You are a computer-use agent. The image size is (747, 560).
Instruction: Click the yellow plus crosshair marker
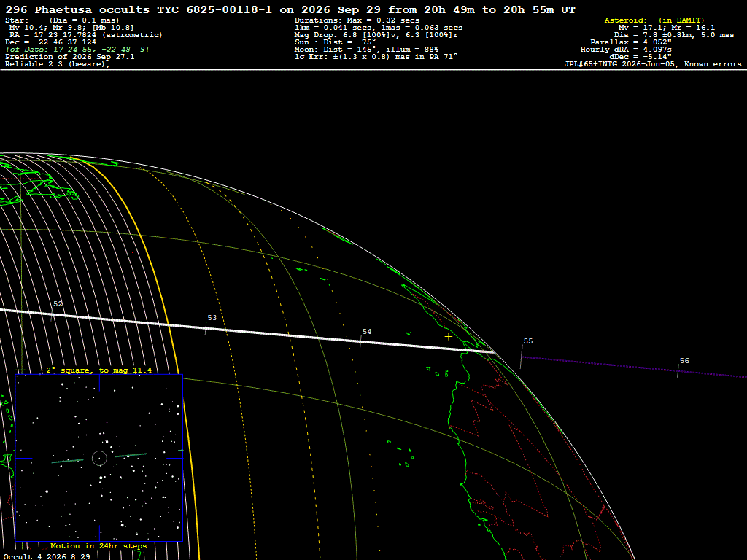click(x=449, y=337)
